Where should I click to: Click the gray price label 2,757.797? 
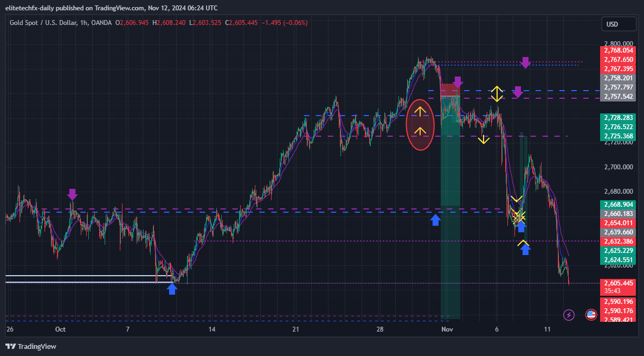[618, 87]
